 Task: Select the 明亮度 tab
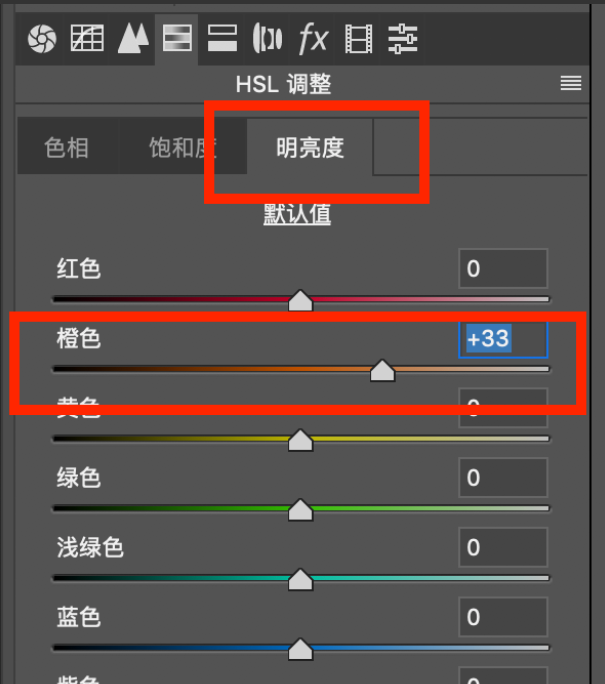point(310,147)
